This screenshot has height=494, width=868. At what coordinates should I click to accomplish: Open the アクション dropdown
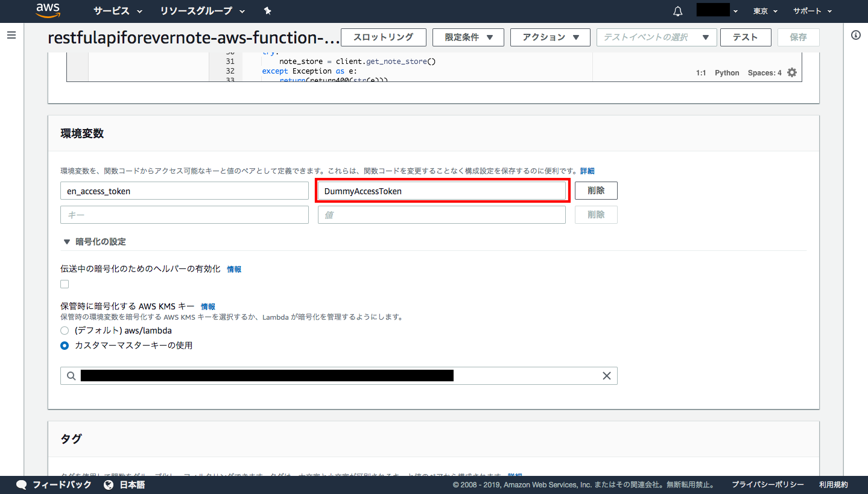550,37
